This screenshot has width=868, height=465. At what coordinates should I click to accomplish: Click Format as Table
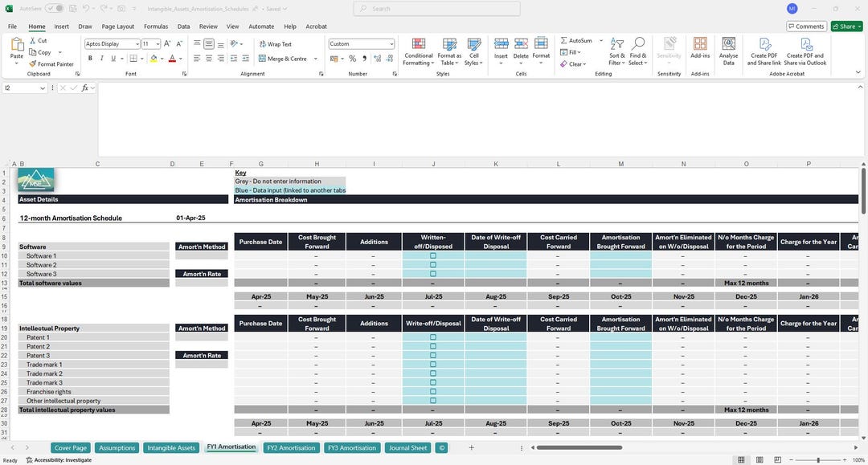point(449,52)
